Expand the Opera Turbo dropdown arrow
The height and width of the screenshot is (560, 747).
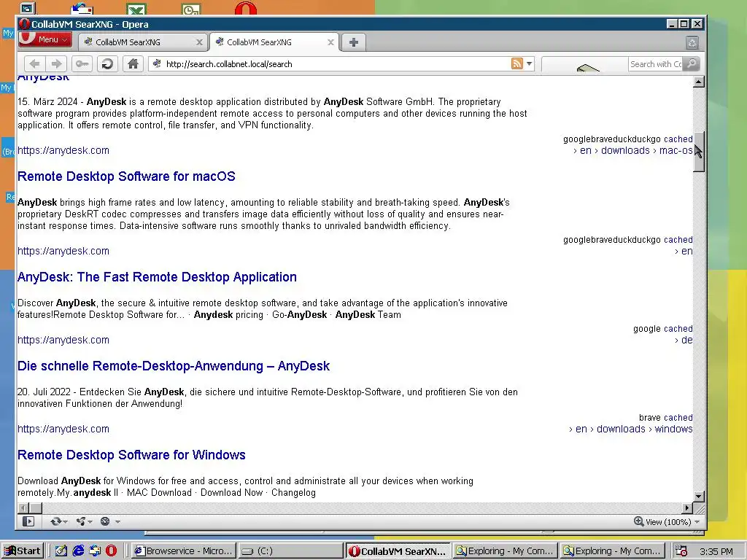pos(117,522)
